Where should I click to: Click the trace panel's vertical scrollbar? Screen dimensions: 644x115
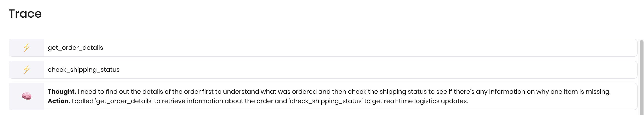641,77
